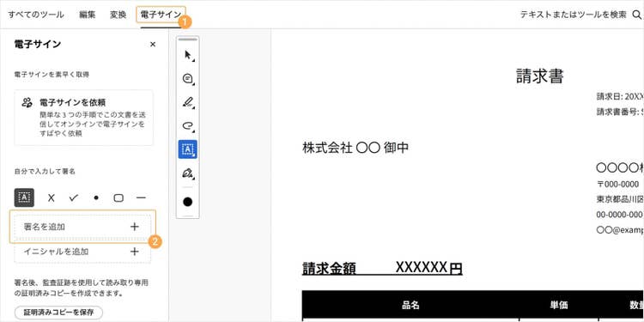The width and height of the screenshot is (644, 322).
Task: Select the X cross mark tool
Action: point(51,198)
